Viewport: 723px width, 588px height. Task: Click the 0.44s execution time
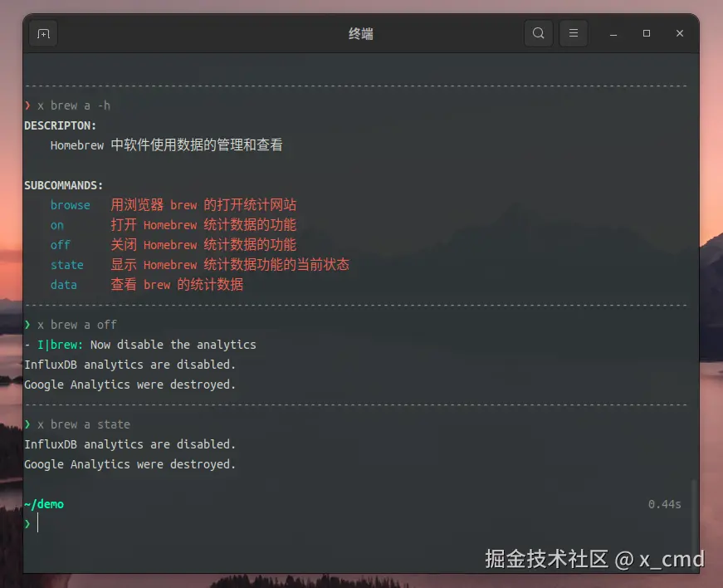(664, 504)
